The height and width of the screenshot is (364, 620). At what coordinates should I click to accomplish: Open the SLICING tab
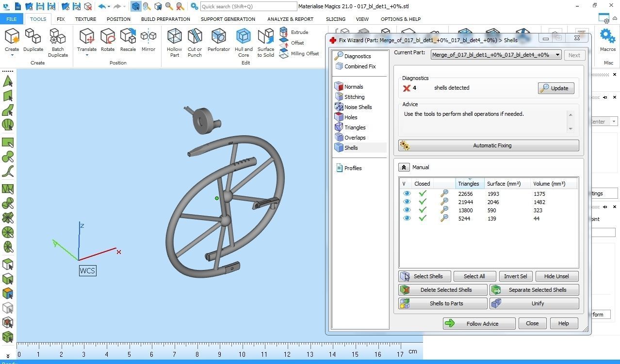coord(336,19)
